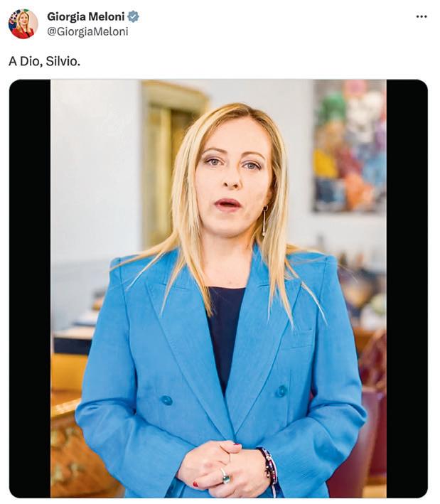Screen dimensions: 440x504
Task: Click the beaded bracelet on the wrist
Action: pyautogui.click(x=270, y=466)
